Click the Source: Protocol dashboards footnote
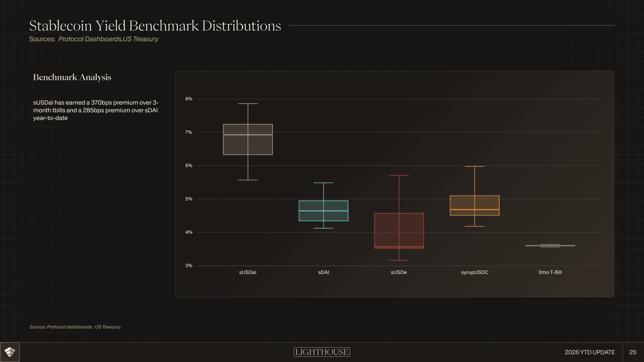644x362 pixels. pyautogui.click(x=75, y=327)
